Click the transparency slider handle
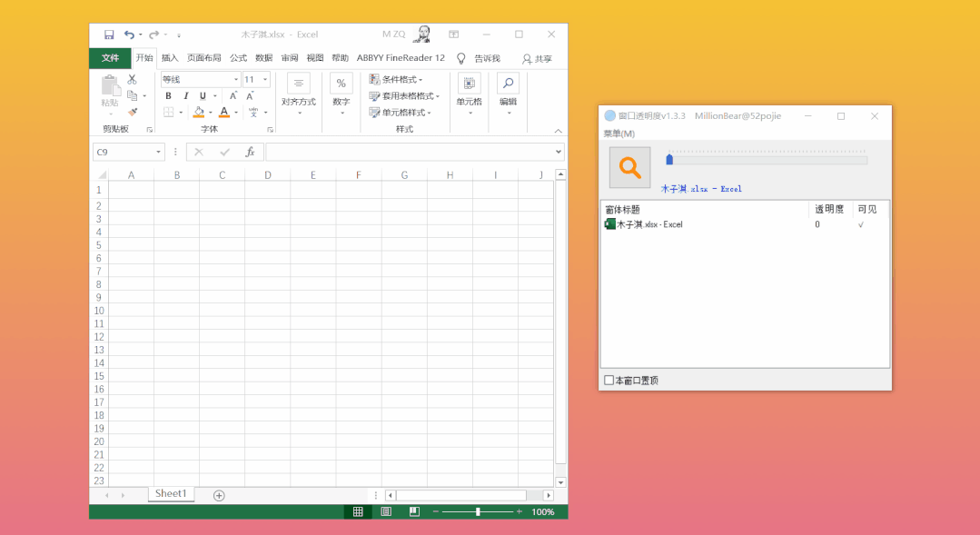This screenshot has width=980, height=535. coord(669,159)
